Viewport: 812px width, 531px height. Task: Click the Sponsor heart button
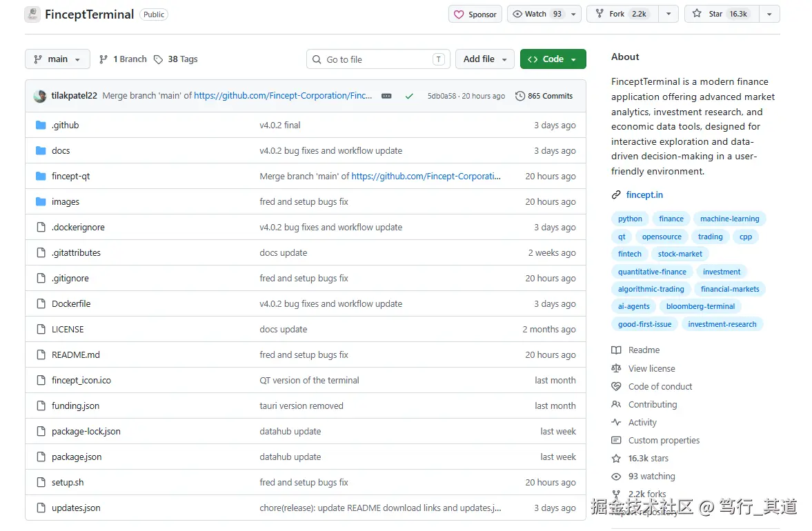[475, 14]
